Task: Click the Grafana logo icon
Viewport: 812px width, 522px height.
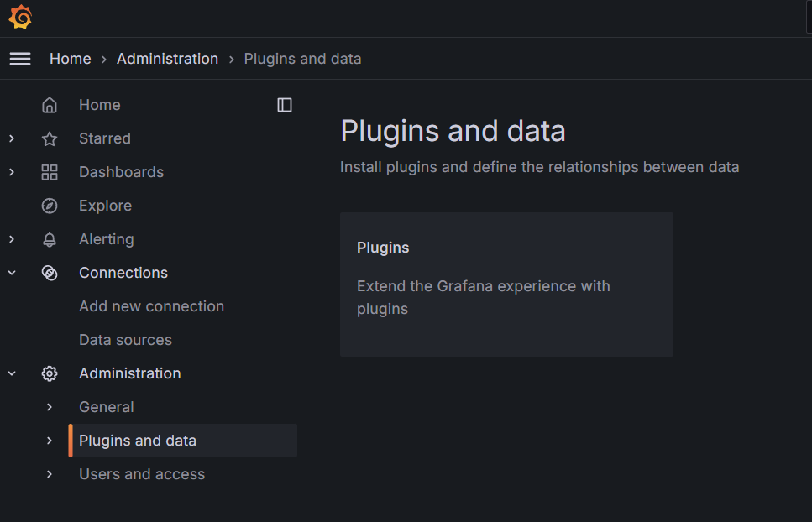Action: coord(20,17)
